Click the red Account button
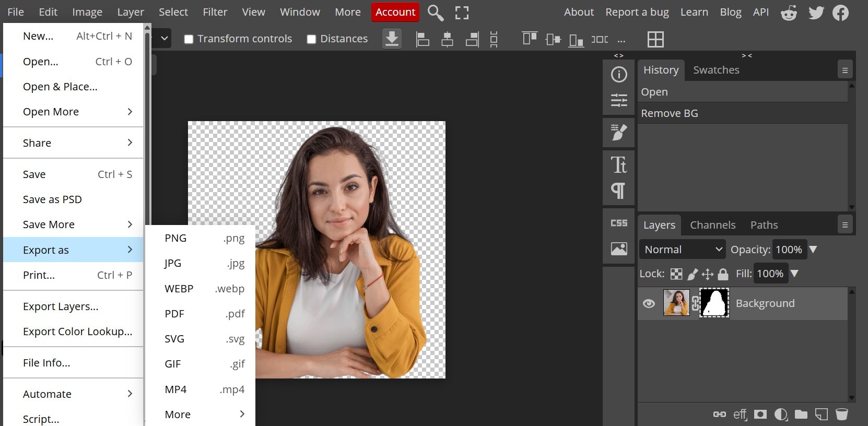 pyautogui.click(x=395, y=12)
